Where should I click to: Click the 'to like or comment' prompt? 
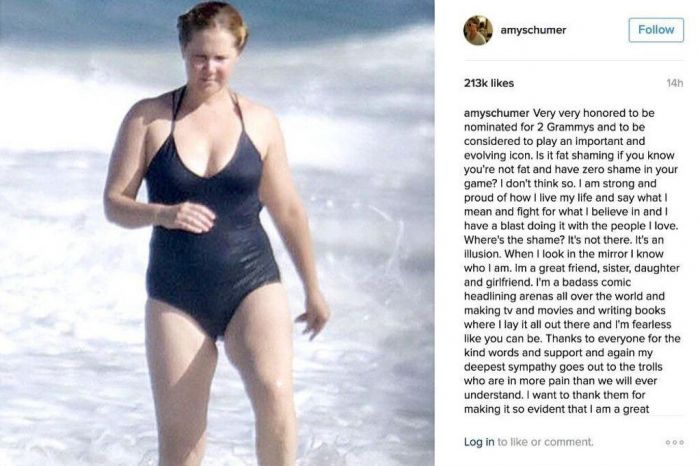[x=546, y=442]
